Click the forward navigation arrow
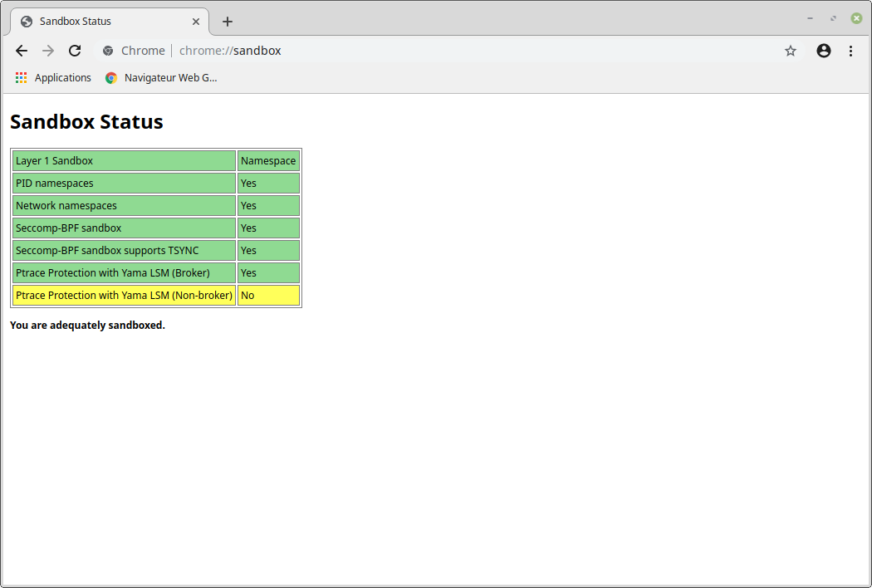 [x=48, y=51]
